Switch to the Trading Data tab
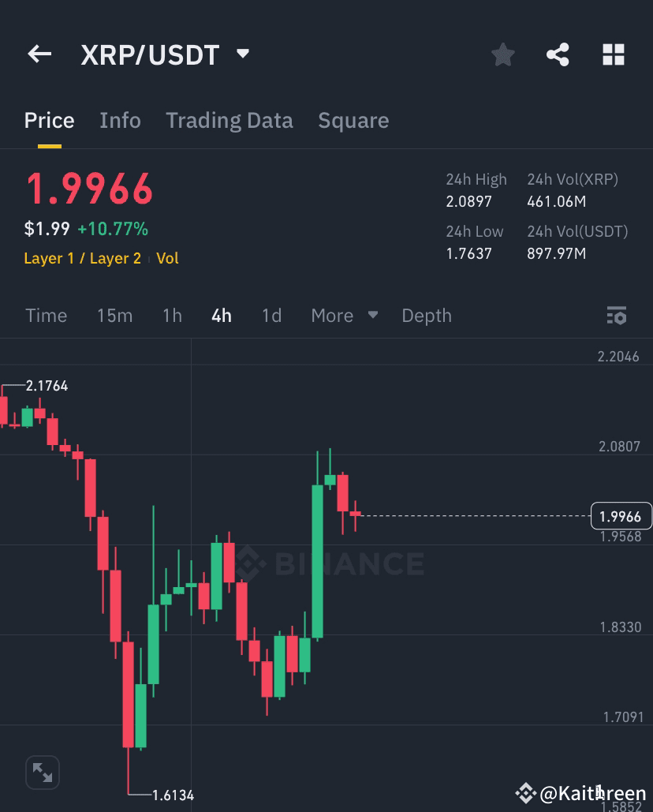This screenshot has height=812, width=653. tap(229, 120)
